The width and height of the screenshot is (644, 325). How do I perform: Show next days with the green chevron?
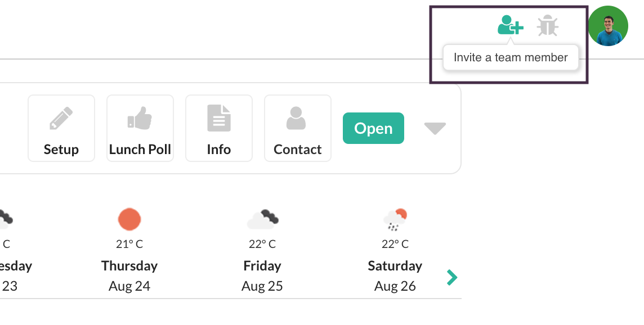[x=452, y=277]
